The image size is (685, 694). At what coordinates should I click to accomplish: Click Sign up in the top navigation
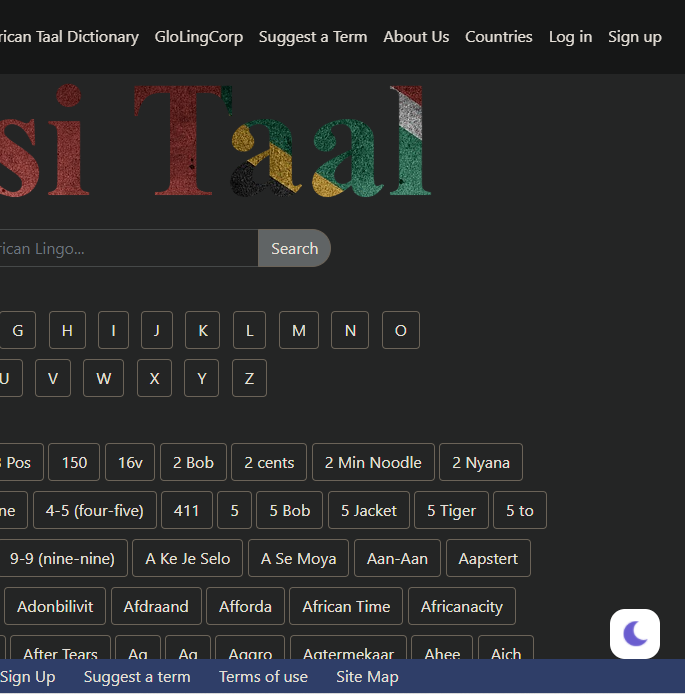point(635,37)
